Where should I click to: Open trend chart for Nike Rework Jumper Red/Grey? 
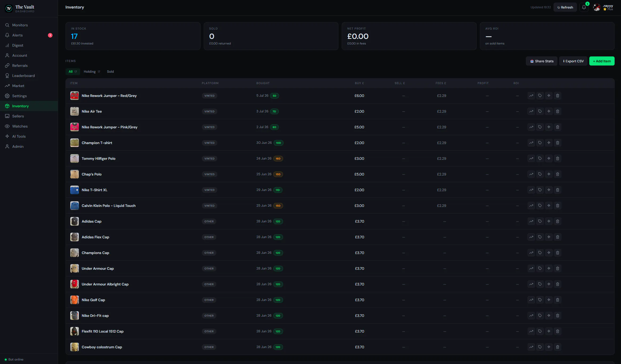(x=531, y=96)
